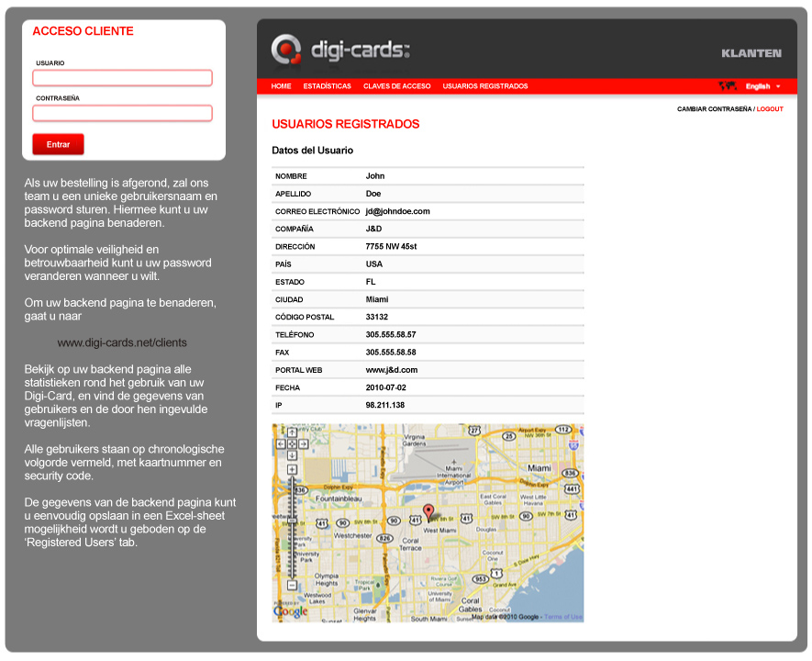Re-center the map using the center button
This screenshot has width=812, height=661.
tap(292, 443)
